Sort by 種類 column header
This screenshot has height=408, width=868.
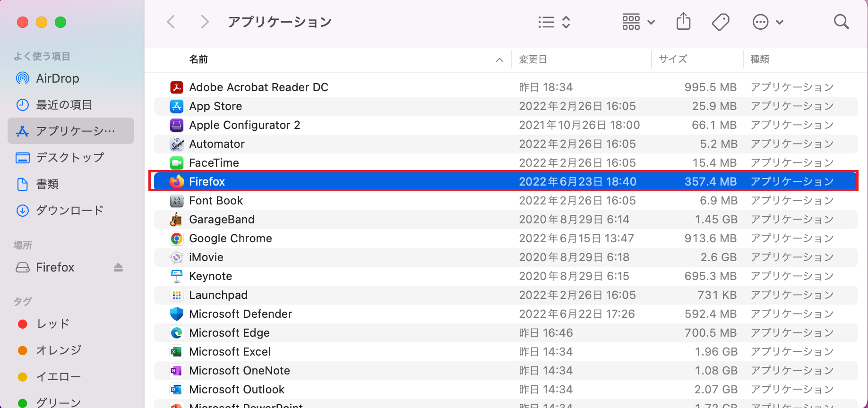[x=760, y=59]
